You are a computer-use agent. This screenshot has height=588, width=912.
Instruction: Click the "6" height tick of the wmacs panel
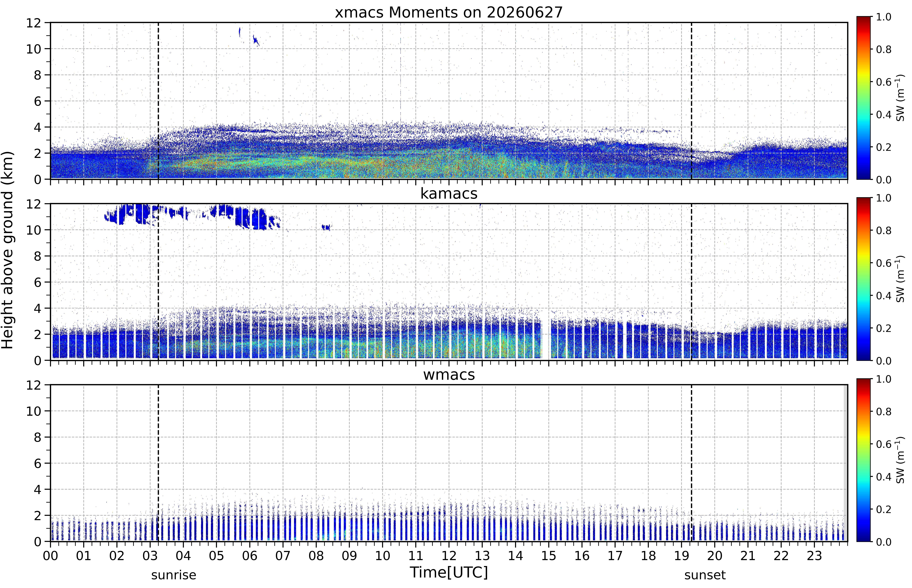pyautogui.click(x=37, y=464)
